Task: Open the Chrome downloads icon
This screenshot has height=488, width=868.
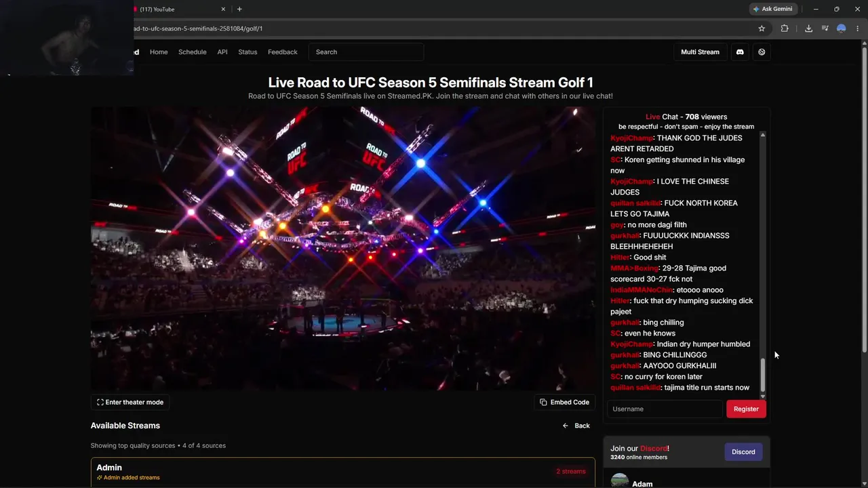Action: pos(808,28)
